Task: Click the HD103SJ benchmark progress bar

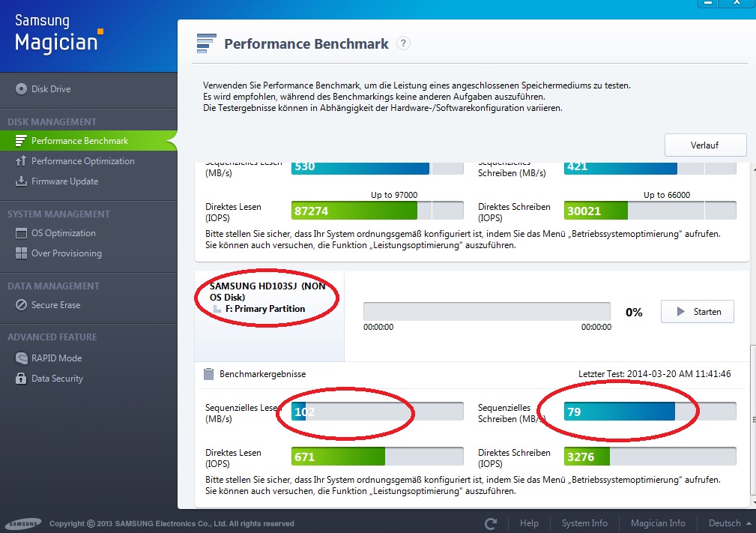Action: pyautogui.click(x=486, y=312)
